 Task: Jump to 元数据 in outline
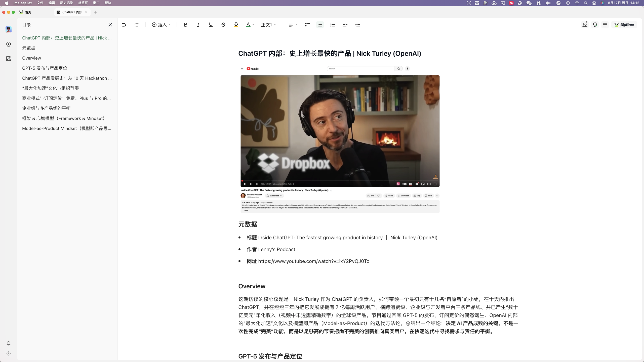tap(29, 48)
